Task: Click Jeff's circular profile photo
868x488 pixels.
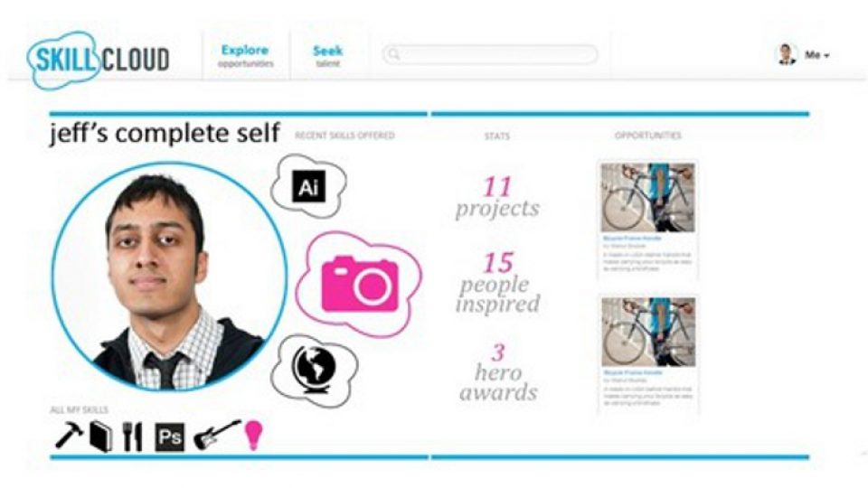Action: click(x=169, y=277)
